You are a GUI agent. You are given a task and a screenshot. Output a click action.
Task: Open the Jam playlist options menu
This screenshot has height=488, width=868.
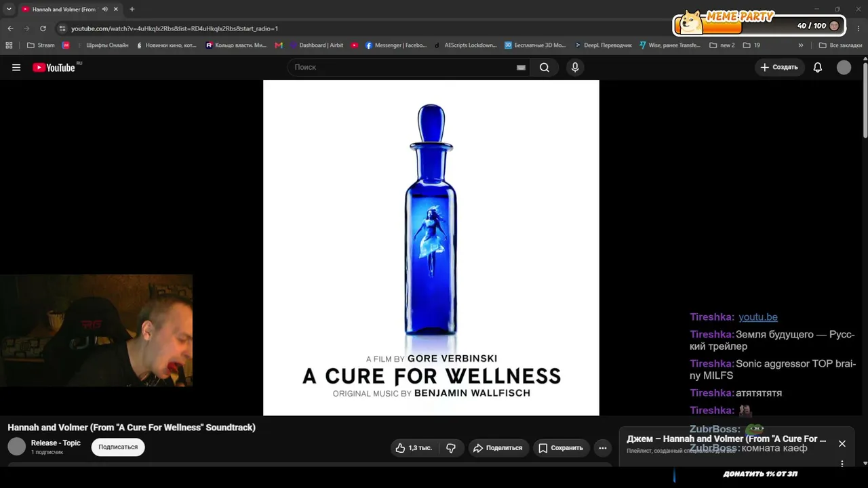tap(842, 464)
